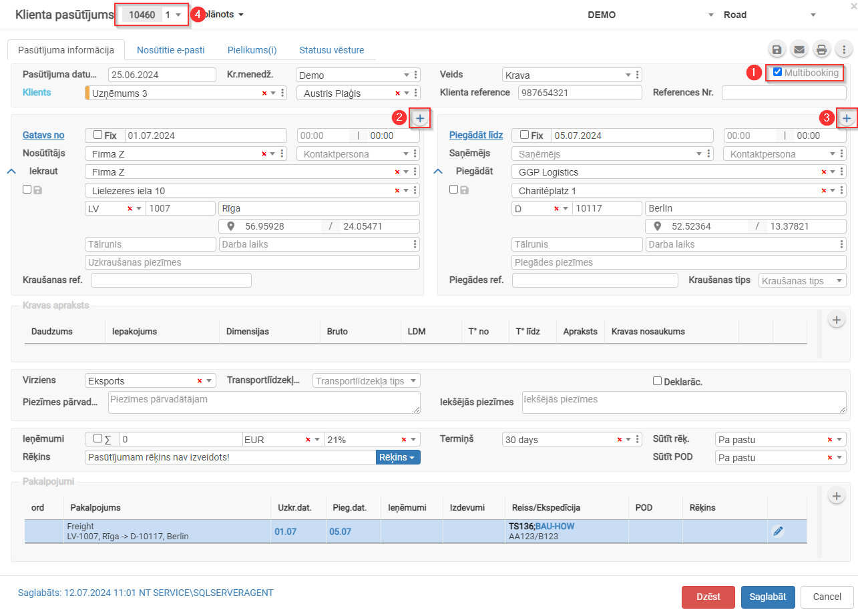Add another delivery place with plus icon

[x=847, y=118]
